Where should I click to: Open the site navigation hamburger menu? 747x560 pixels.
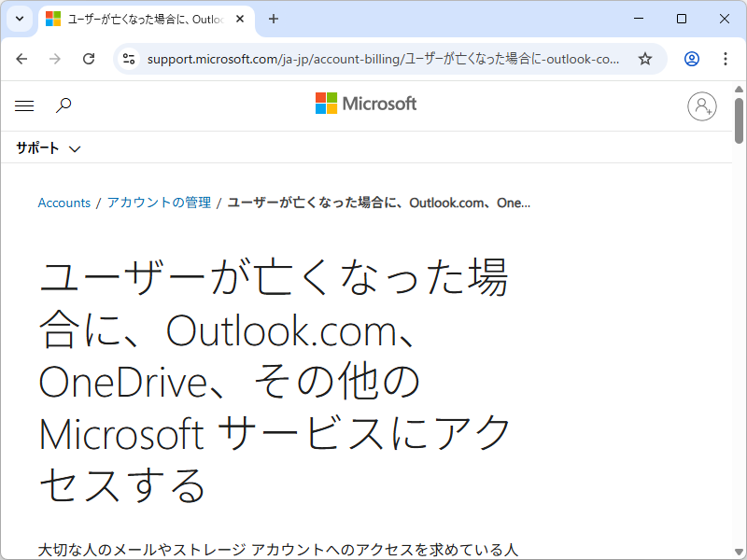pos(24,105)
